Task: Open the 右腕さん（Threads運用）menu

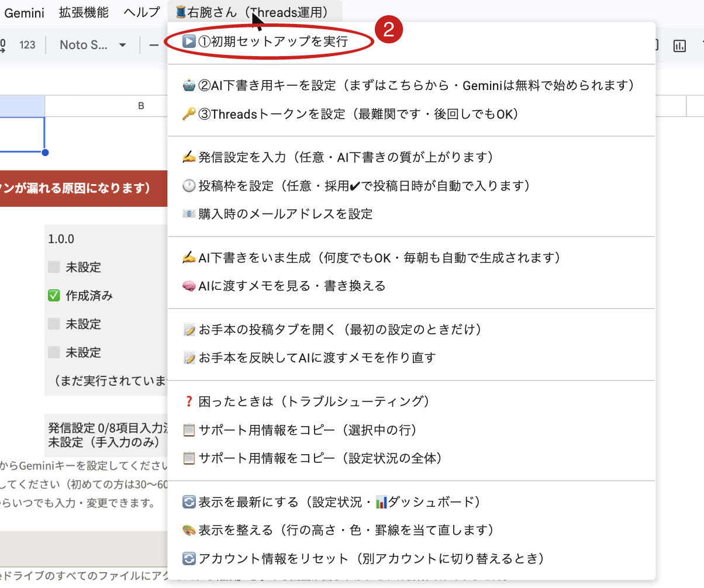Action: tap(254, 12)
